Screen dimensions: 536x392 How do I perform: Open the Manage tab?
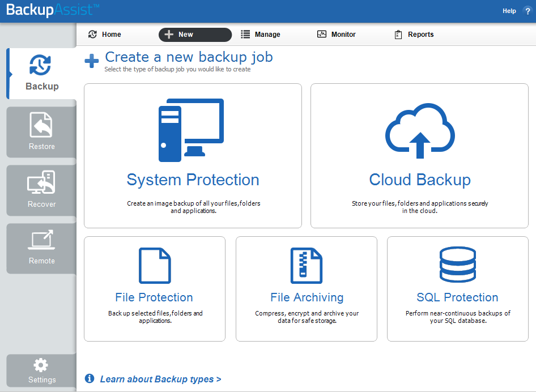(261, 35)
